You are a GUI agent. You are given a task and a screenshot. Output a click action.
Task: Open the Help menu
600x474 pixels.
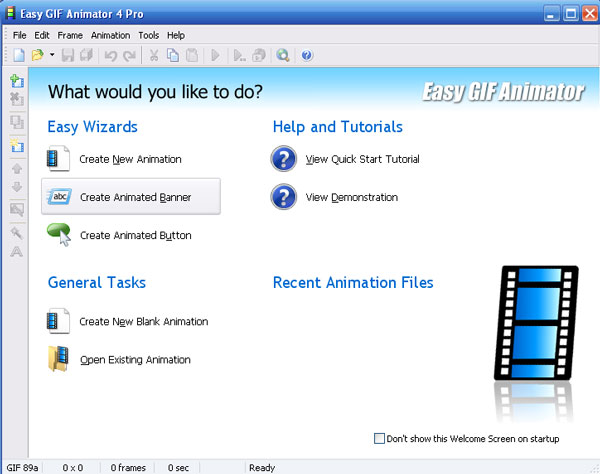coord(176,35)
